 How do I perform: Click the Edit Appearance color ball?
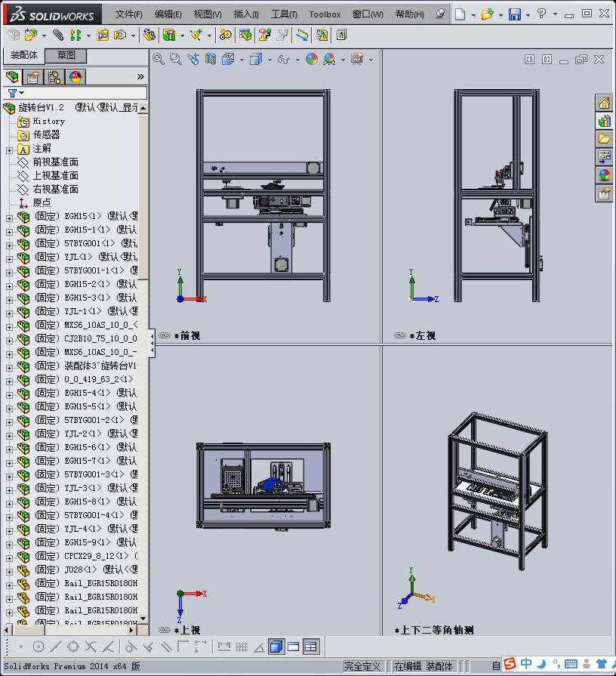click(312, 59)
